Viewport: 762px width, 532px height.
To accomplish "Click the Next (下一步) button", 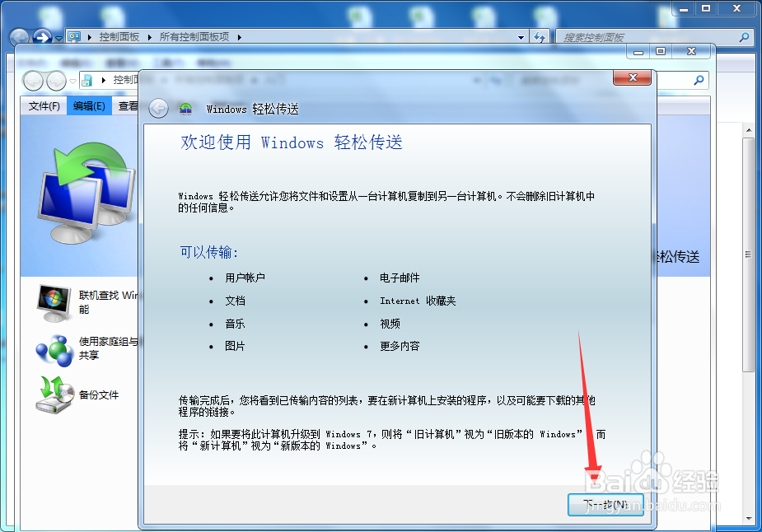I will coord(605,505).
